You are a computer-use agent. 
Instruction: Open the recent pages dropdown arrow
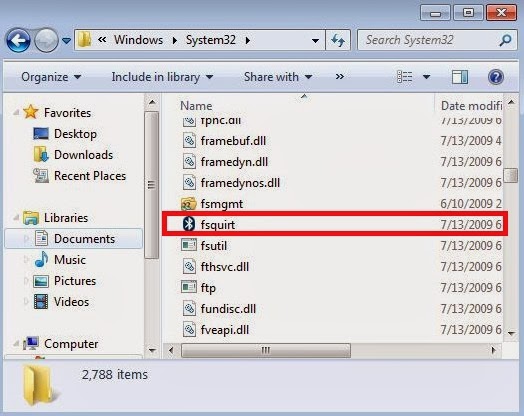click(67, 41)
